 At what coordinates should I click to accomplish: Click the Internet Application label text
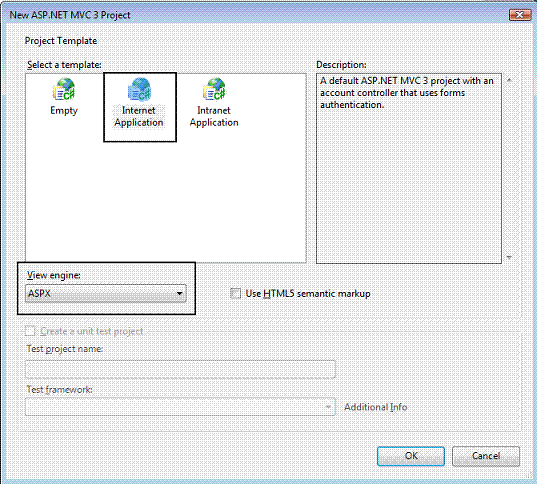pyautogui.click(x=139, y=116)
